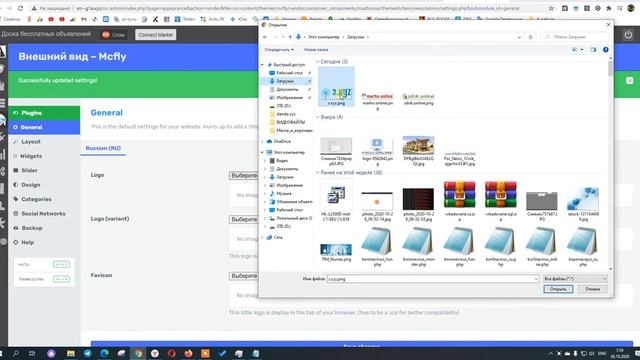Open the view options dropdown in dialog

click(x=582, y=50)
